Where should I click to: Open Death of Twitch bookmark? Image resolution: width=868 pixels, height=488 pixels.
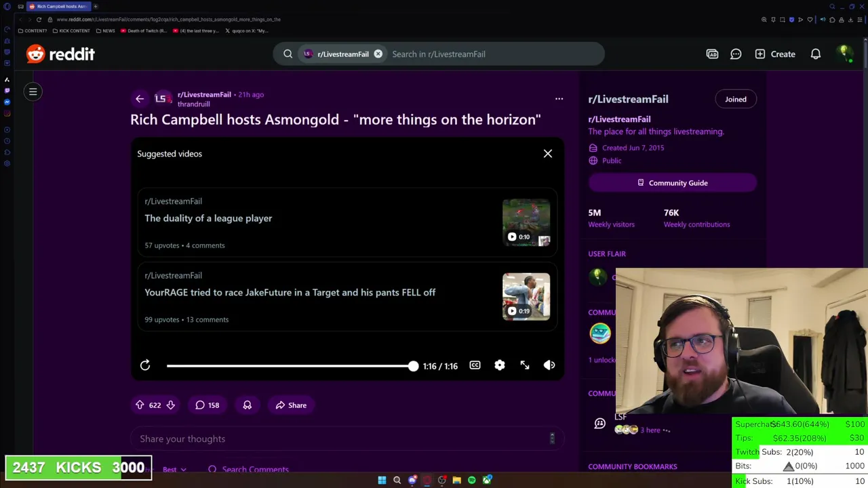[x=144, y=30]
